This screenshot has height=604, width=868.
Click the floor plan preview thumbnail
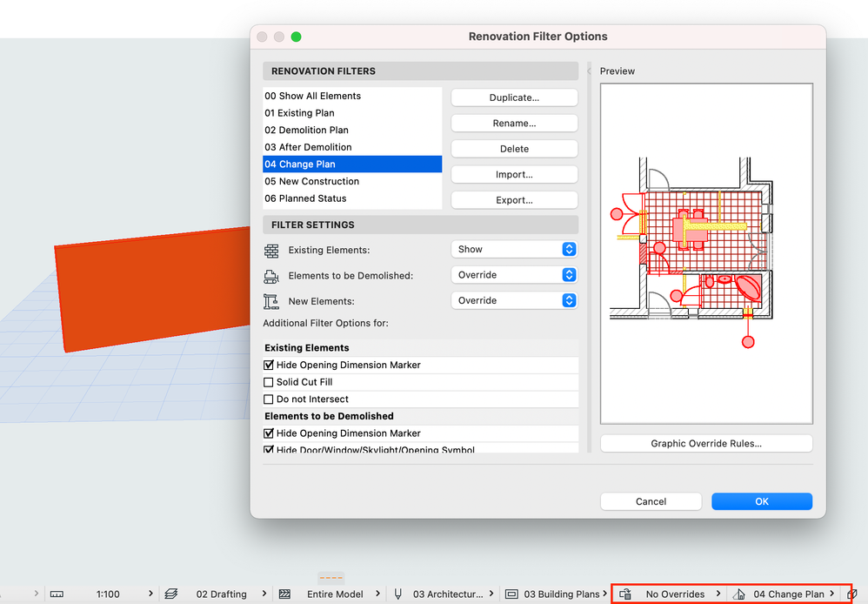[706, 254]
